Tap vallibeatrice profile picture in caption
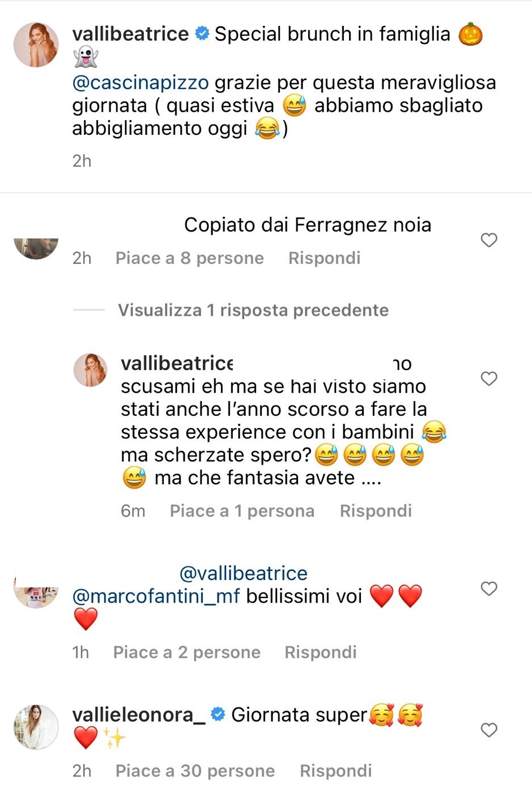Image resolution: width=532 pixels, height=789 pixels. 36,45
